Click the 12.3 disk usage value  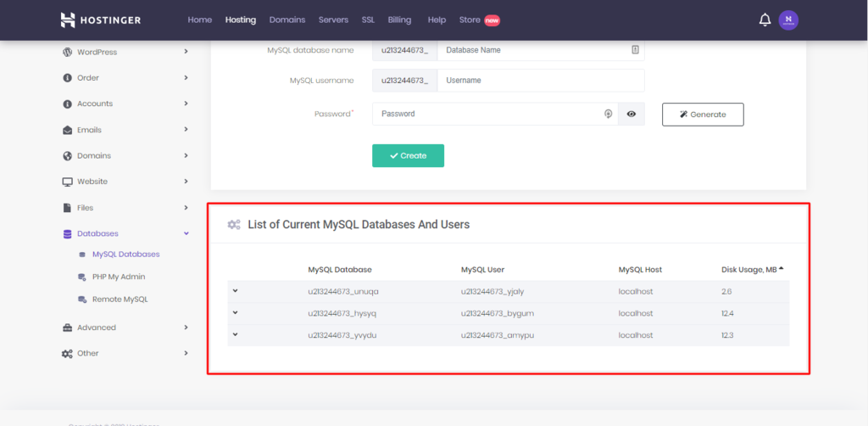point(728,335)
